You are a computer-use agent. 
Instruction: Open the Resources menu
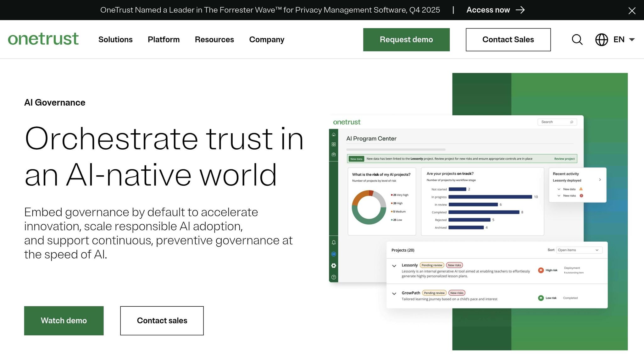coord(214,40)
